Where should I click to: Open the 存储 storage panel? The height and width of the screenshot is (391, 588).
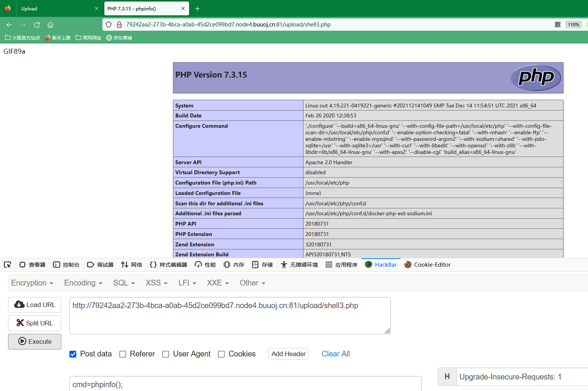[x=262, y=265]
